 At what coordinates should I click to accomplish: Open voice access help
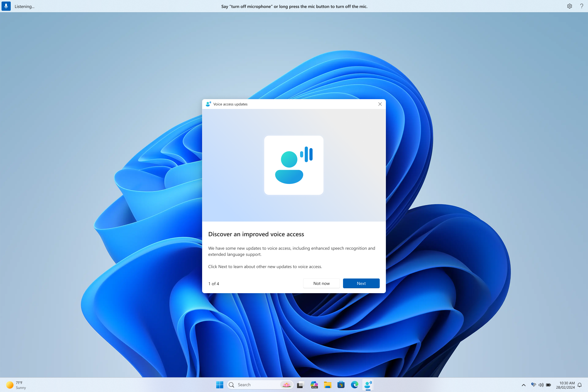point(581,6)
